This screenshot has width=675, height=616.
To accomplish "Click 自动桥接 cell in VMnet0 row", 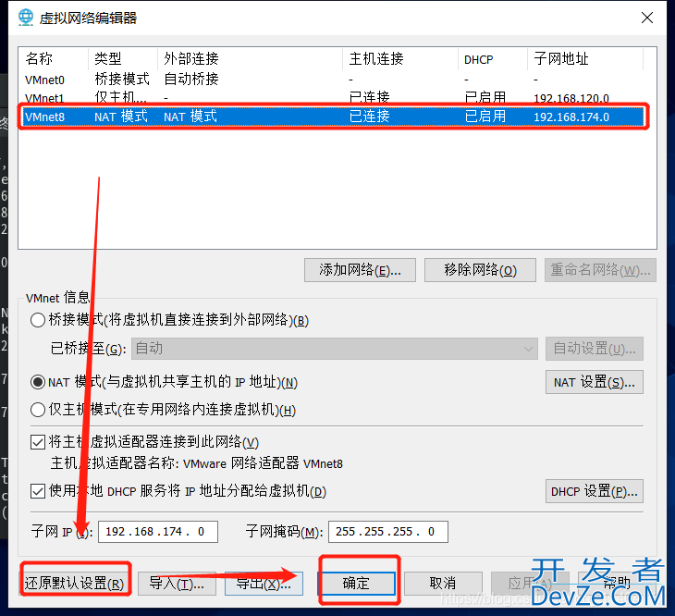I will pyautogui.click(x=191, y=80).
